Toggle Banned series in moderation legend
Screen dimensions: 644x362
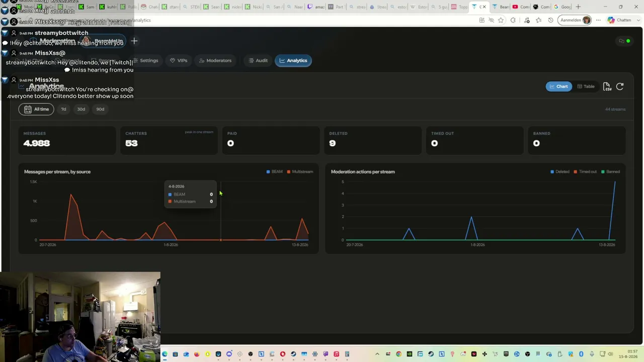611,171
